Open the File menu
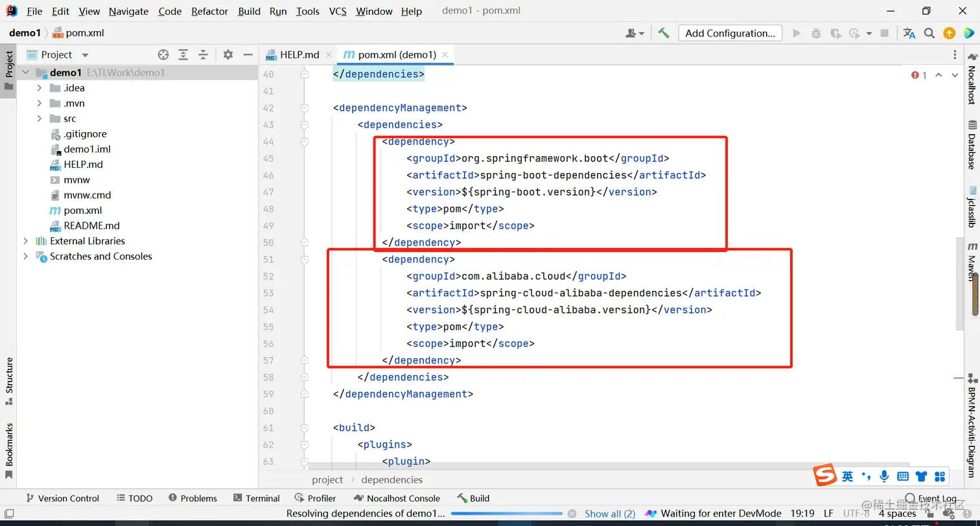Viewport: 980px width, 526px height. point(34,11)
